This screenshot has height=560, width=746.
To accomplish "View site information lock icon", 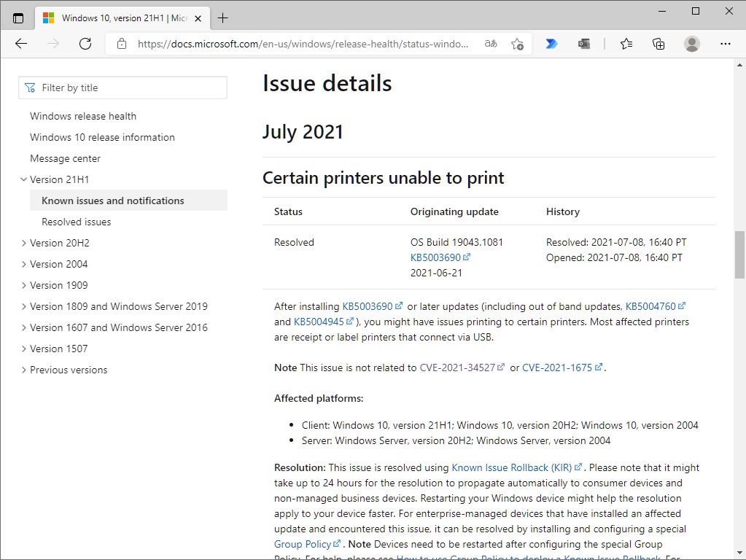I will coord(122,44).
